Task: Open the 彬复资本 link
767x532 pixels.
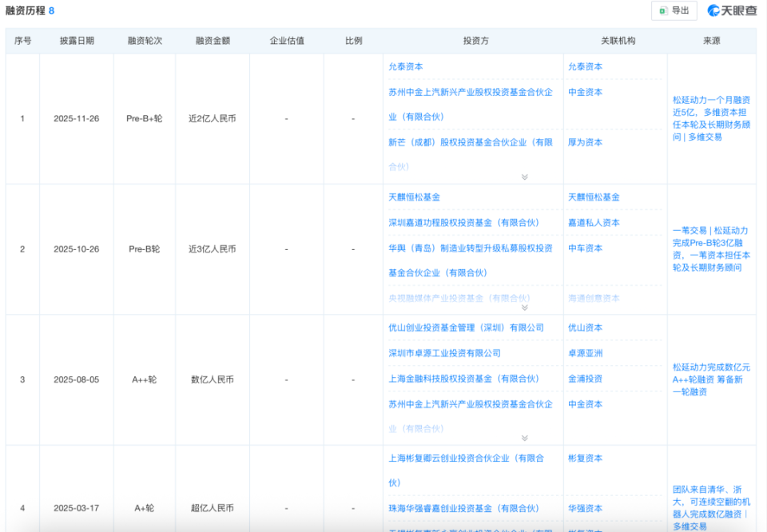Action: coord(586,458)
